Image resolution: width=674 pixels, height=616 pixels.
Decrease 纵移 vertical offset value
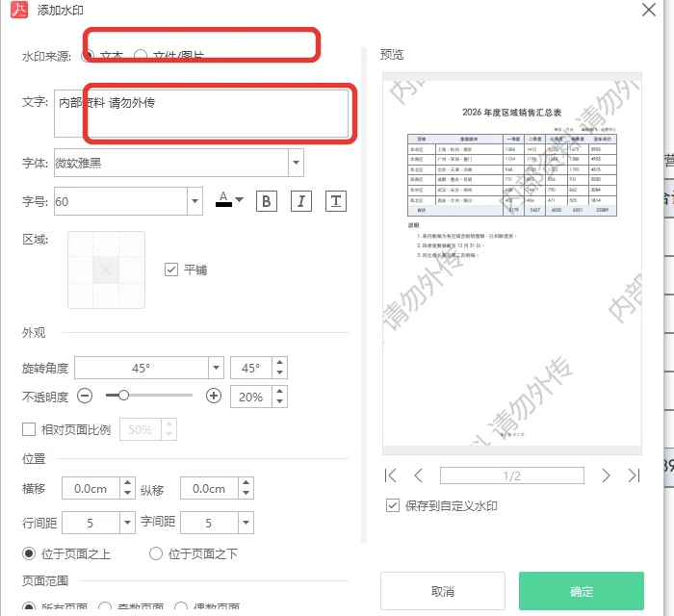(x=246, y=493)
